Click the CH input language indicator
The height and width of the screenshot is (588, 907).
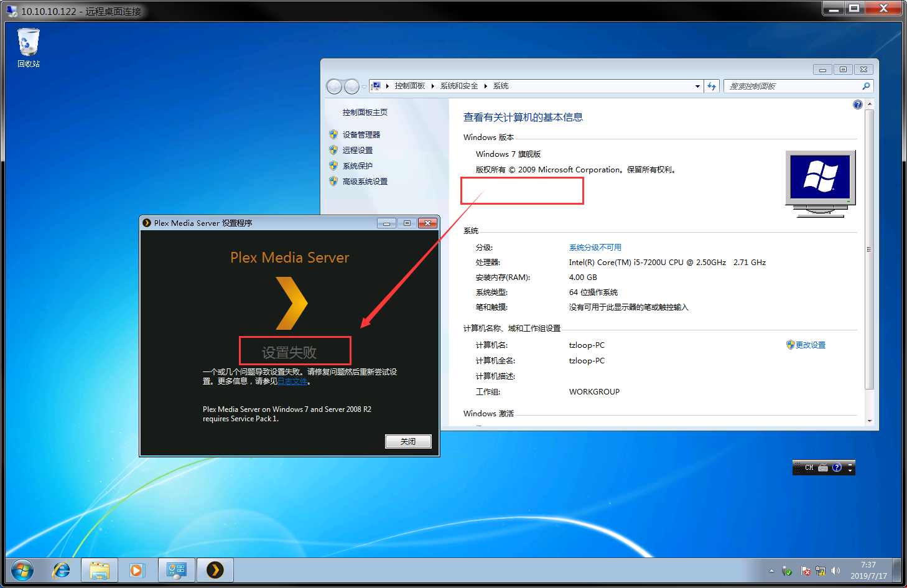(809, 467)
